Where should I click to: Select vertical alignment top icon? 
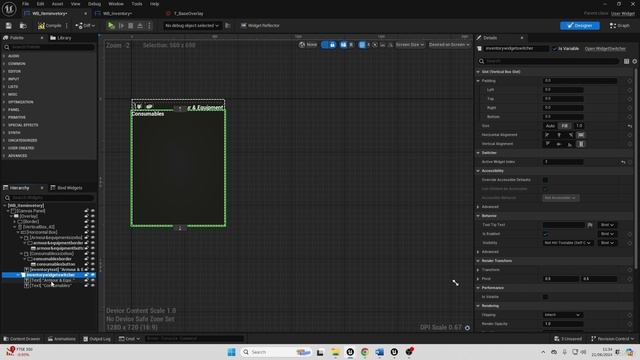tap(547, 144)
